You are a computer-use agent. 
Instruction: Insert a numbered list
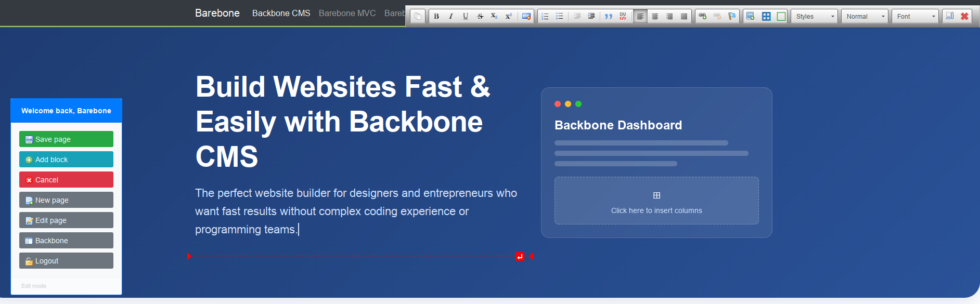pos(545,16)
